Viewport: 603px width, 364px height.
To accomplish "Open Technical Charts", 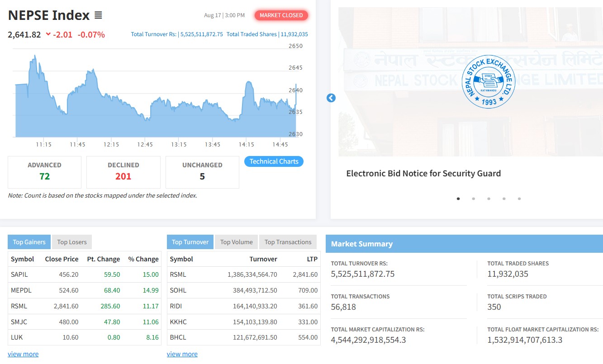I will pyautogui.click(x=274, y=161).
